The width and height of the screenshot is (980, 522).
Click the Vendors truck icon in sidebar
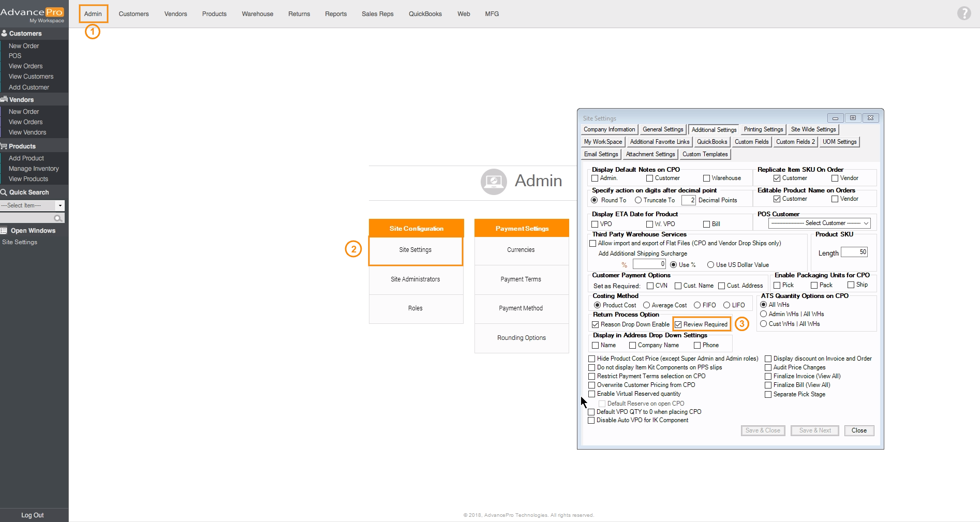pos(4,99)
